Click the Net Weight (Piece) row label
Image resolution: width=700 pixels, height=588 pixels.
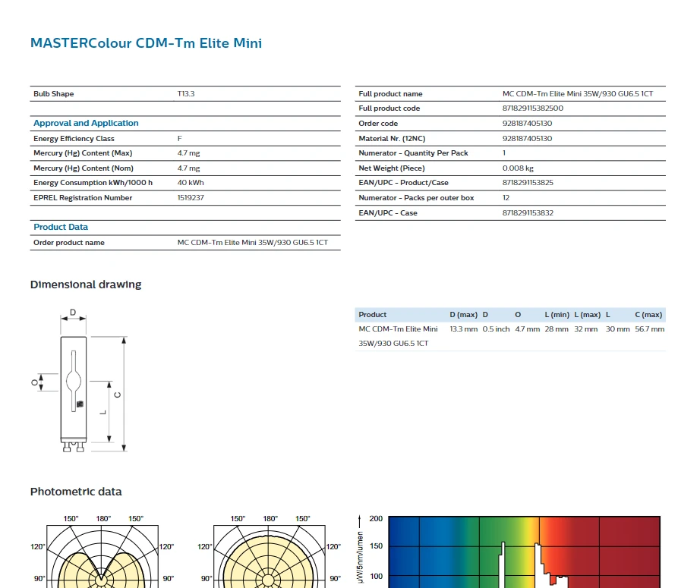pos(391,168)
